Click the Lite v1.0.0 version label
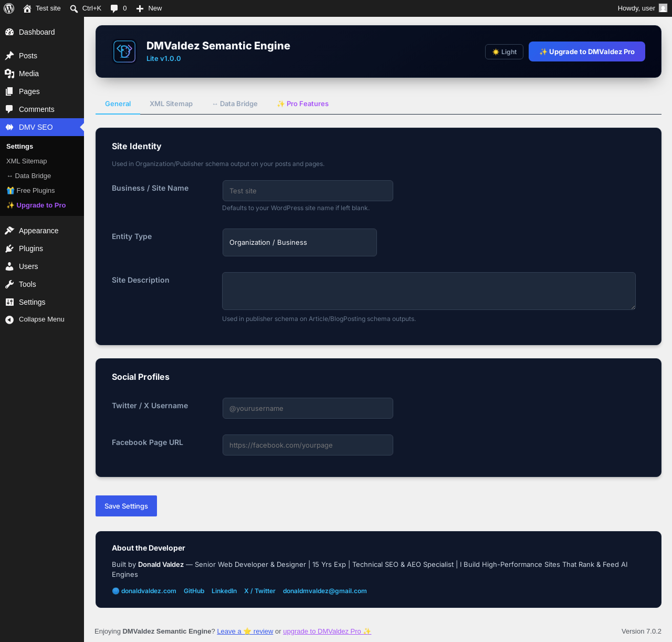672x642 pixels. click(164, 59)
